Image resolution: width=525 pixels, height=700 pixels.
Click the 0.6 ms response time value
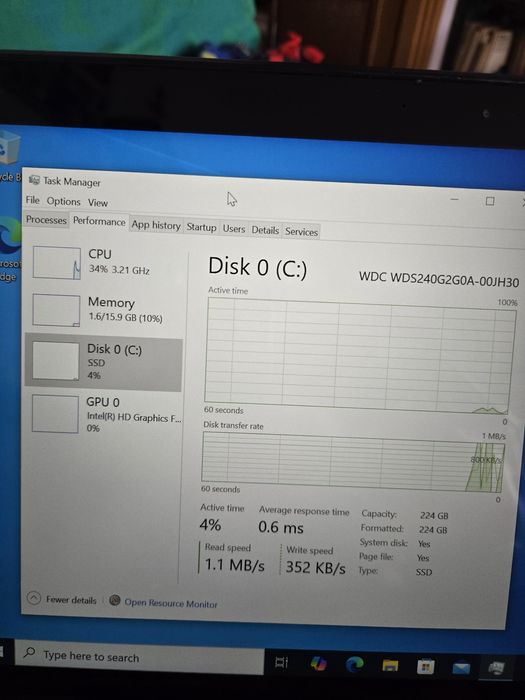point(281,527)
